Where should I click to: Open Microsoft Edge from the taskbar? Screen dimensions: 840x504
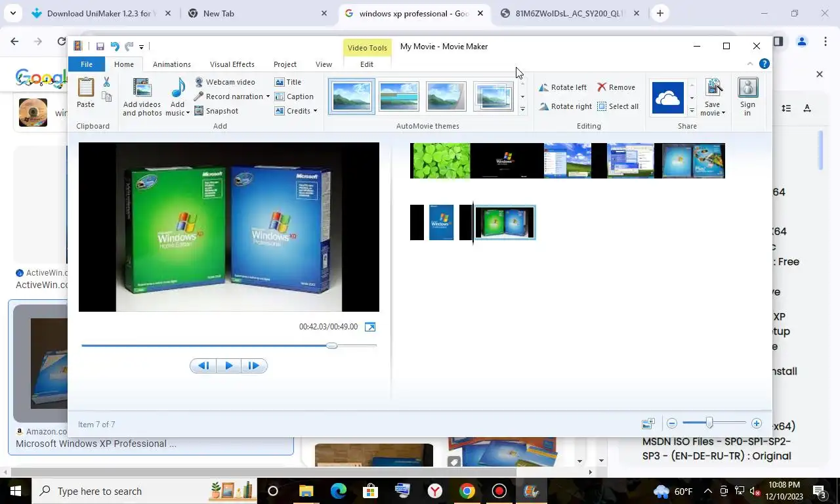pos(339,491)
